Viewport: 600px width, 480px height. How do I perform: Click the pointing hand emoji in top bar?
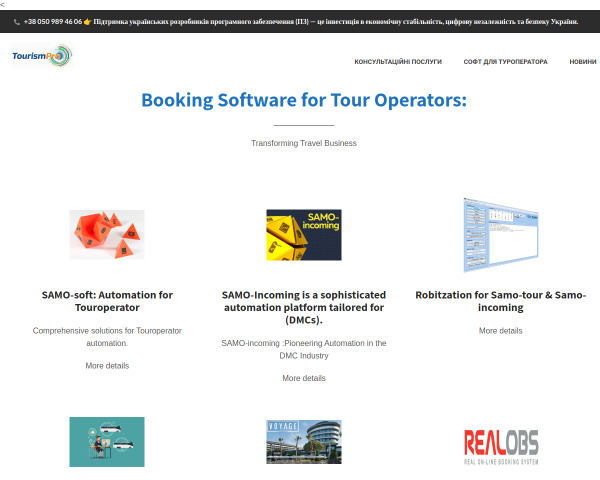[88, 22]
